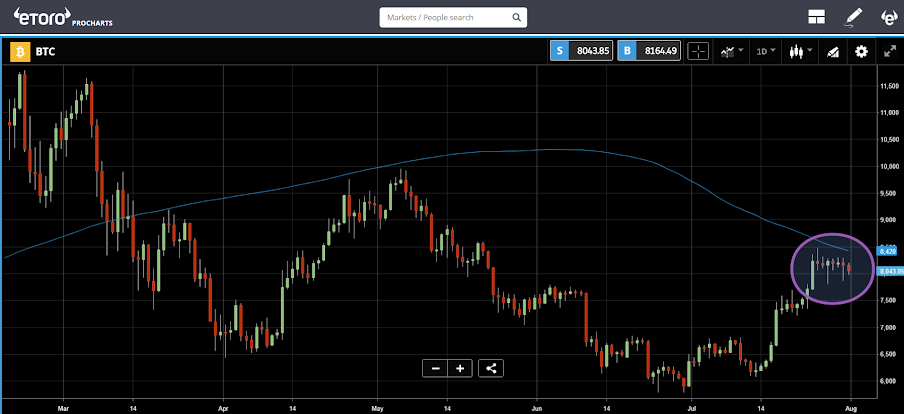904x414 pixels.
Task: Open the chart settings gear
Action: (x=861, y=51)
